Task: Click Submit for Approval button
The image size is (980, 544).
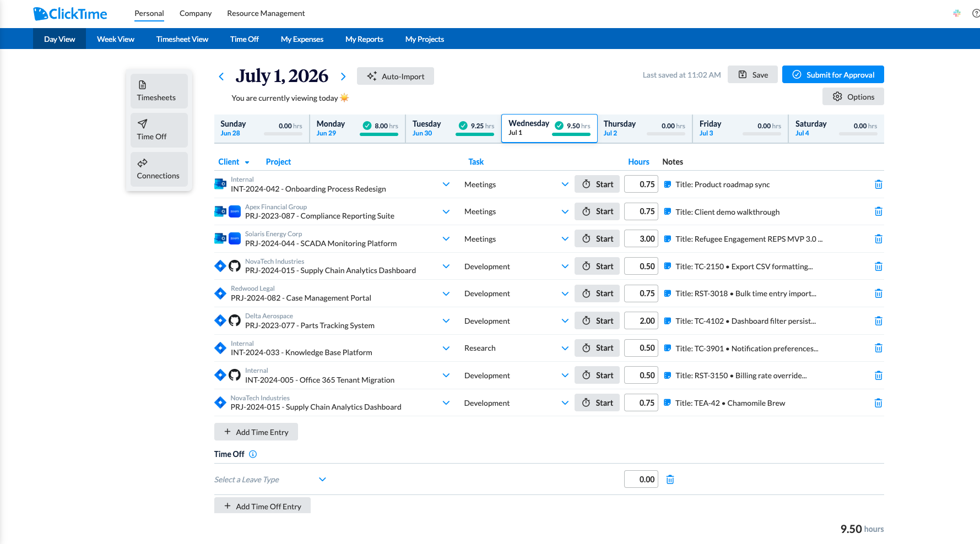Action: (x=833, y=75)
